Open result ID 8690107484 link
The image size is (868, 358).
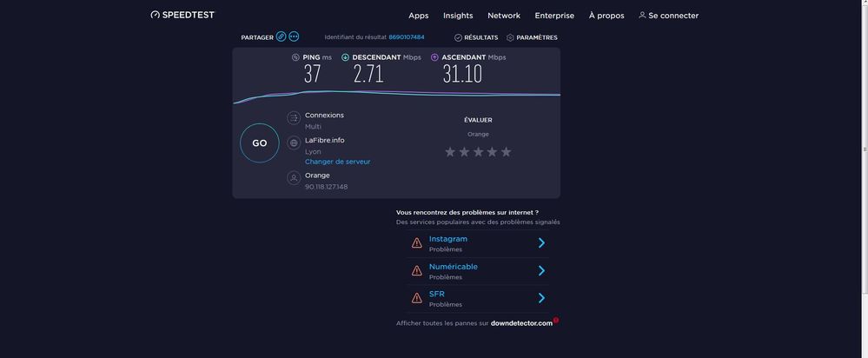tap(407, 37)
